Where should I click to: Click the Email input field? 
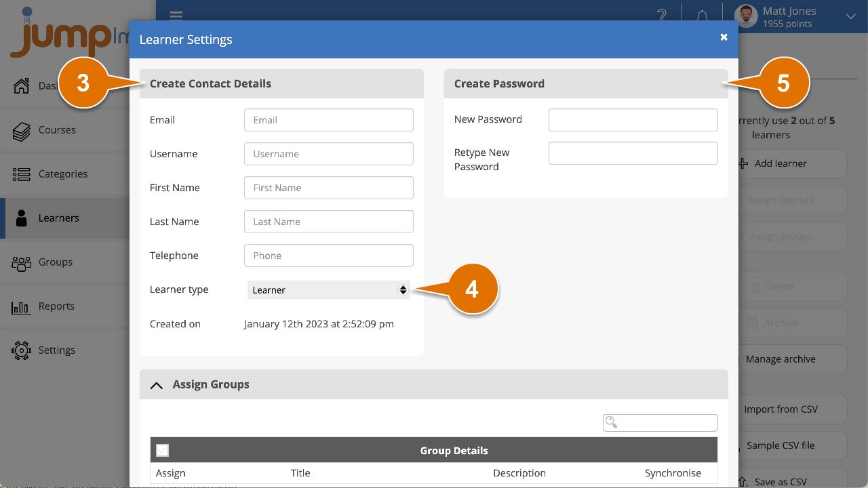click(x=328, y=120)
